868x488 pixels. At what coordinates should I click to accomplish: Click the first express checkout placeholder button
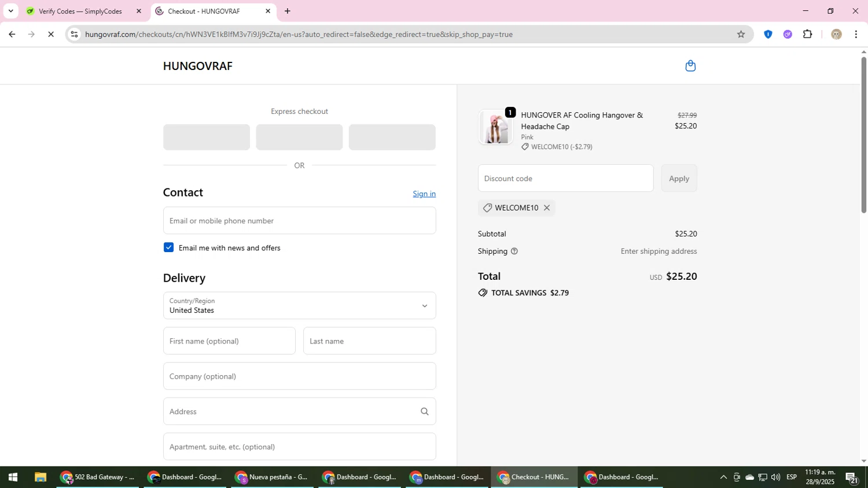point(207,137)
